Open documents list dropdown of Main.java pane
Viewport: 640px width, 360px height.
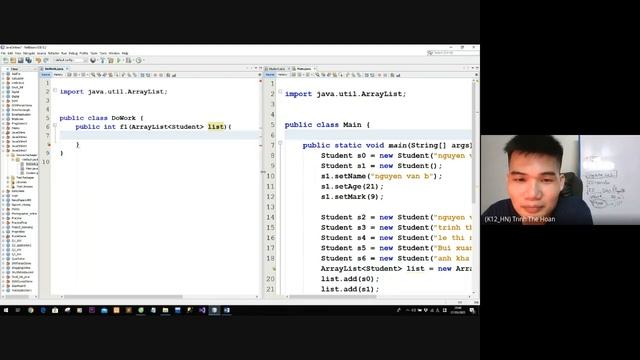tap(473, 68)
